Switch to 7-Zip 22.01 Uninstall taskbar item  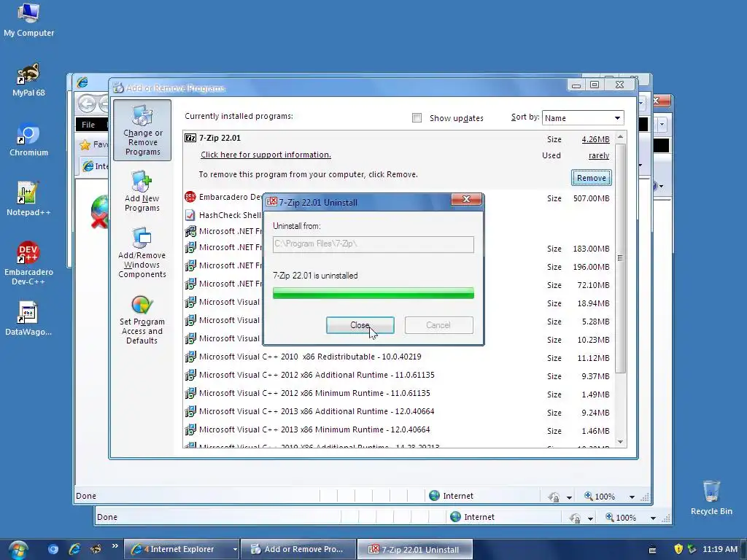[x=414, y=549]
